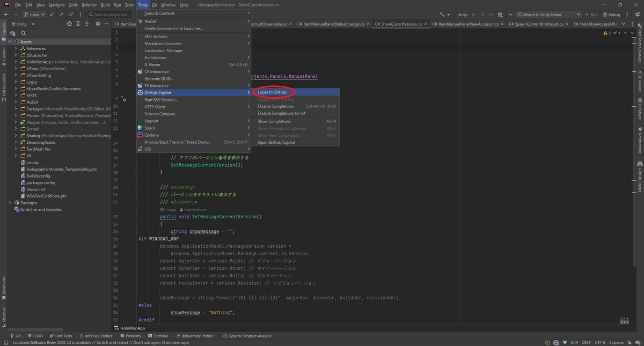The image size is (644, 346).
Task: Click Unity Pause button in toolbar
Action: click(x=484, y=14)
